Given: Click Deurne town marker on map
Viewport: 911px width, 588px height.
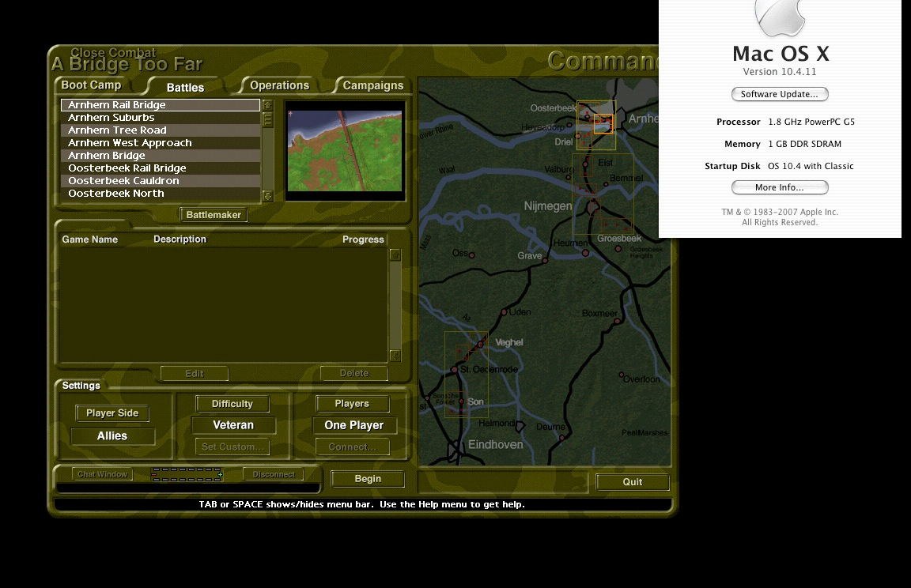Looking at the screenshot, I should [561, 438].
